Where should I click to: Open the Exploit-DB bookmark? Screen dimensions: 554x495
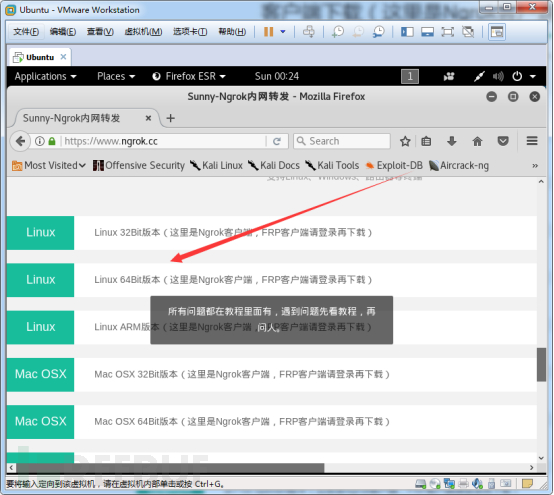[394, 165]
